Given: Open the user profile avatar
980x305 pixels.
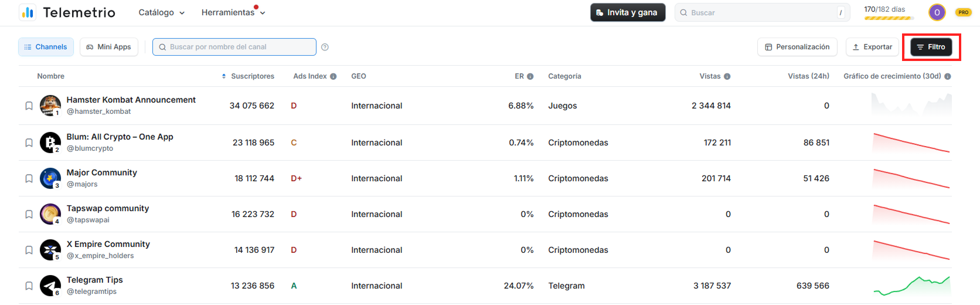Looking at the screenshot, I should click(x=937, y=12).
